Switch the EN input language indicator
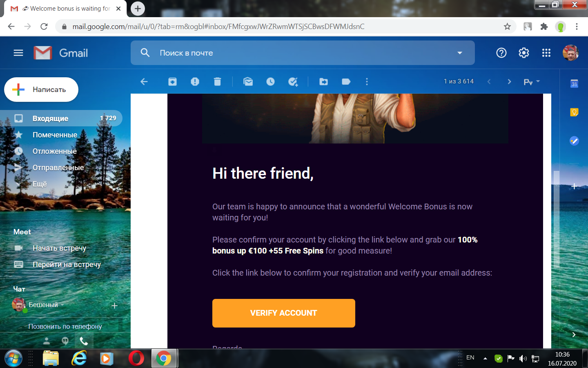 470,358
